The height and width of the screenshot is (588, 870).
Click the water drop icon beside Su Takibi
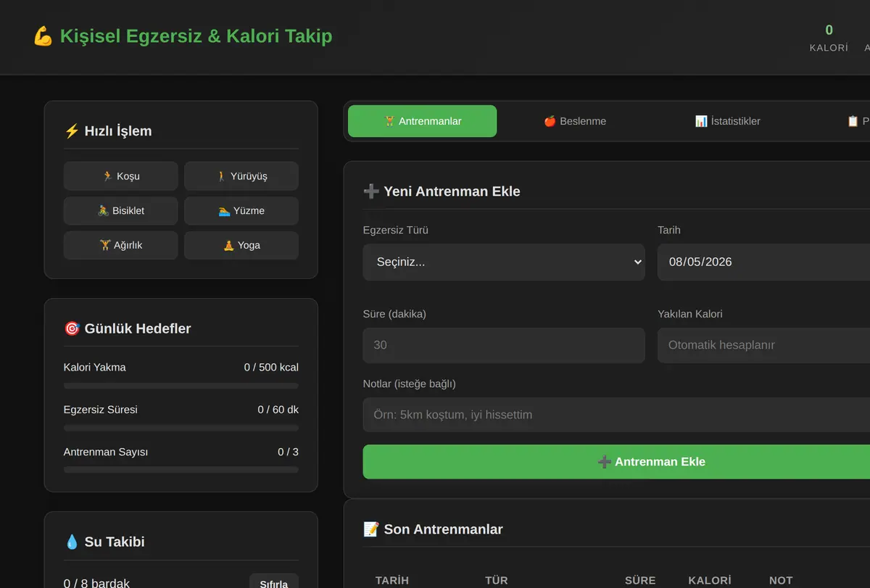click(72, 542)
